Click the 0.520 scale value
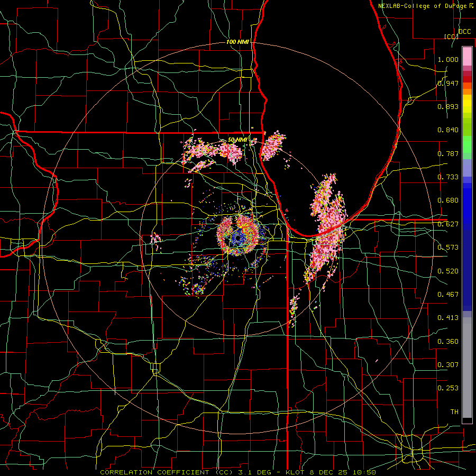Screen dimensions: 476x476 448,271
